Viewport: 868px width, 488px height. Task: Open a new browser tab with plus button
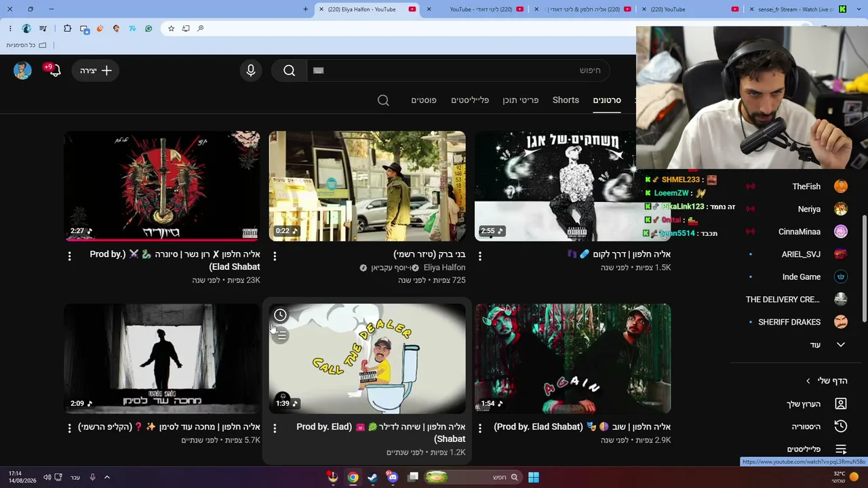pos(305,9)
